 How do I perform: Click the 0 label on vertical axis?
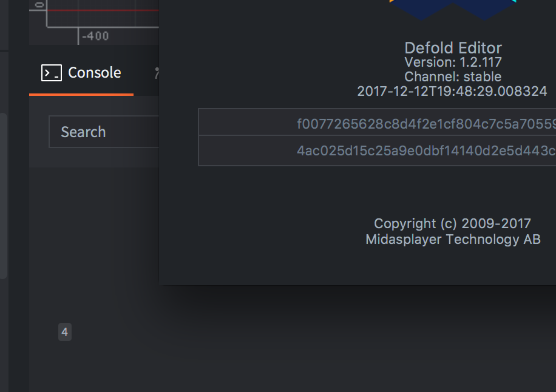[39, 5]
